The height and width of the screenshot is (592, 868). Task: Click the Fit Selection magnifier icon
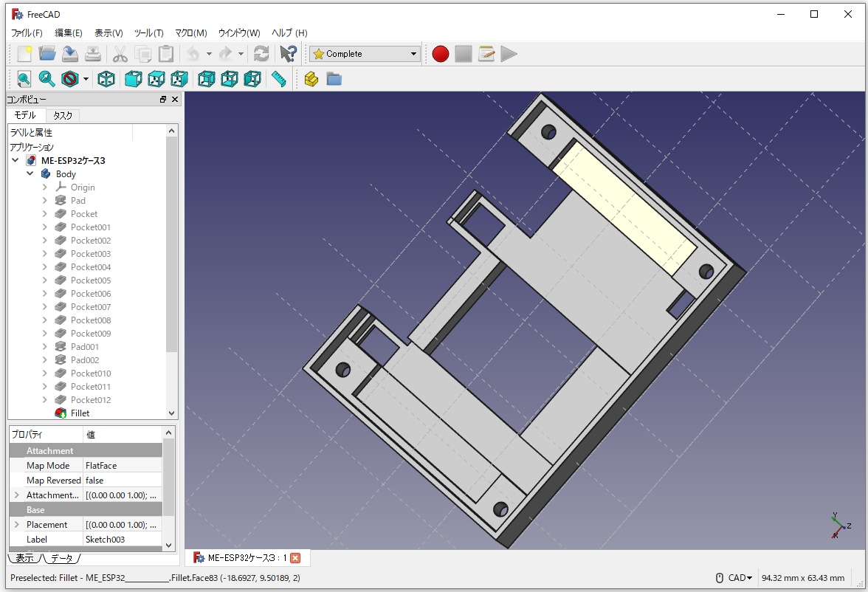pos(46,79)
